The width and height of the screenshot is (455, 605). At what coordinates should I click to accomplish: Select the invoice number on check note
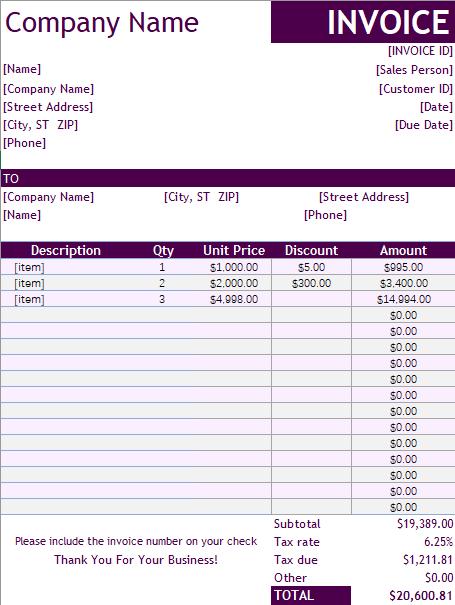point(136,541)
